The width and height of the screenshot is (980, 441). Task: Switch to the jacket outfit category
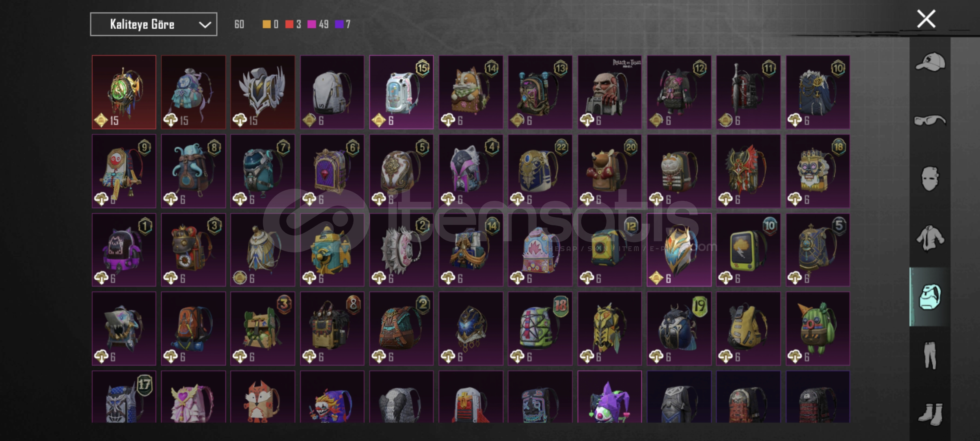930,238
